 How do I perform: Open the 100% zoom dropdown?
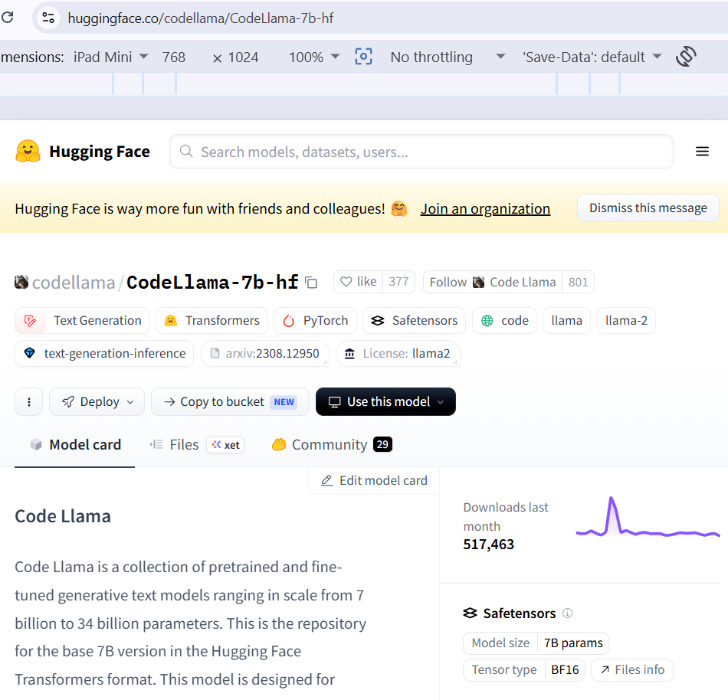pyautogui.click(x=314, y=57)
